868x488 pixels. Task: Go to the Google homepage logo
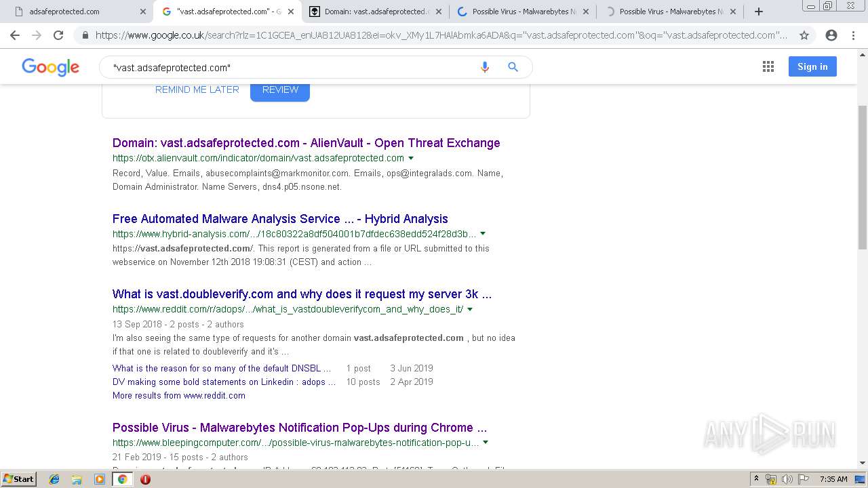coord(50,67)
